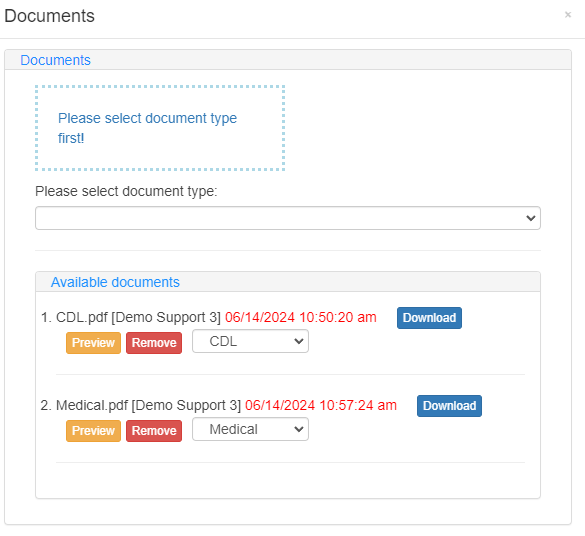The width and height of the screenshot is (585, 536).
Task: Open the 'Please select document type' dropdown
Action: tap(288, 218)
